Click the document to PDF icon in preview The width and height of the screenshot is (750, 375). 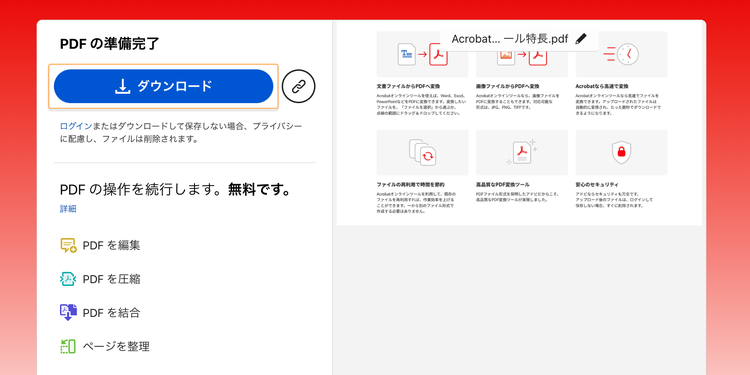[422, 55]
